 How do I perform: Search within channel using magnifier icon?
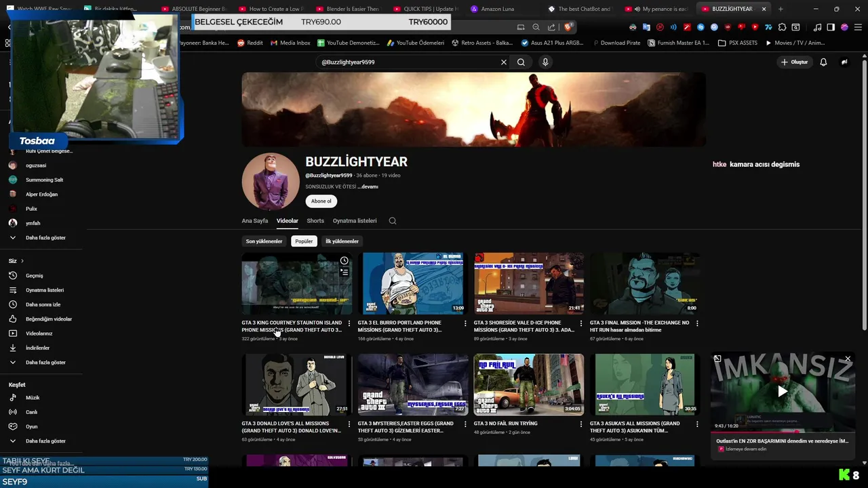click(x=392, y=220)
